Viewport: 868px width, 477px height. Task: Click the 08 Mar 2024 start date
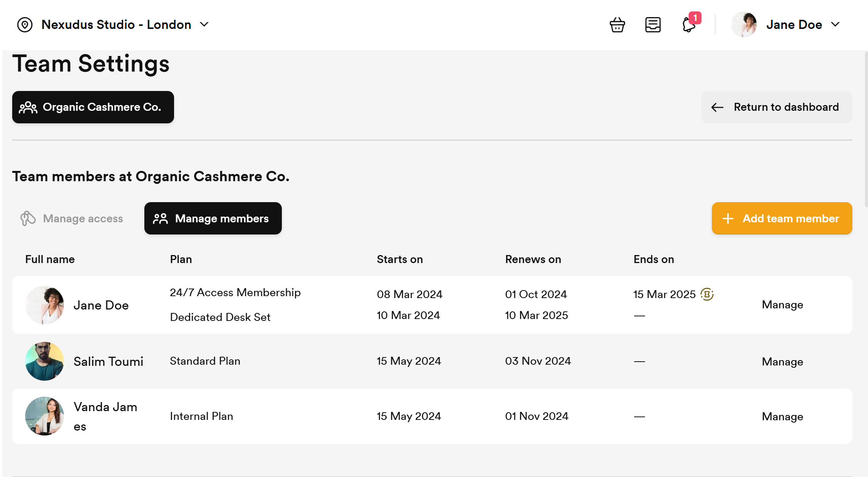point(410,294)
